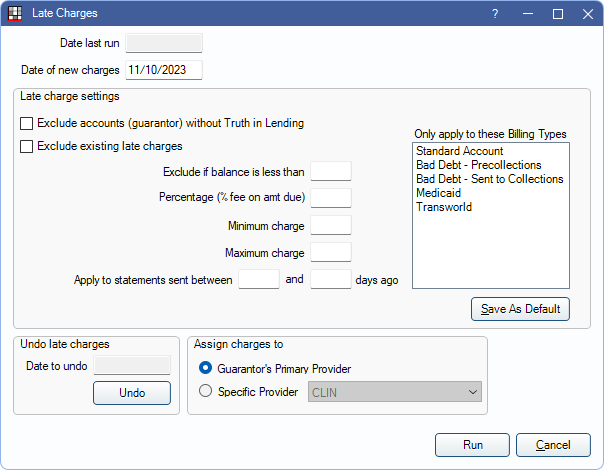Choose Transworld billing type
This screenshot has width=604, height=470.
pos(443,208)
